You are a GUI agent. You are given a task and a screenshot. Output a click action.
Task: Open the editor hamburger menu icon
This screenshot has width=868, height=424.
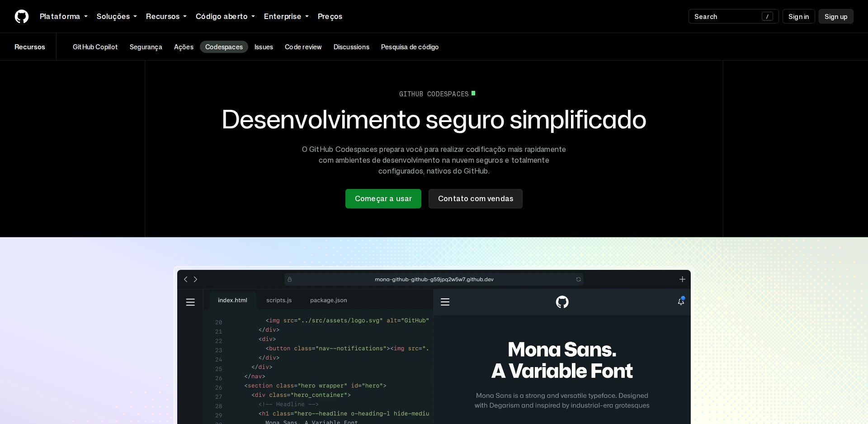[190, 302]
